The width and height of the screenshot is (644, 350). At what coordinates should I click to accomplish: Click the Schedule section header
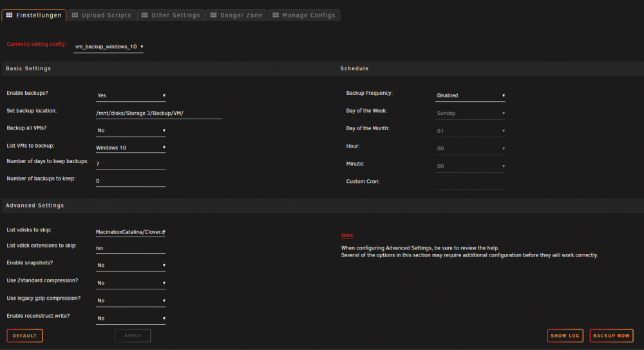point(354,69)
